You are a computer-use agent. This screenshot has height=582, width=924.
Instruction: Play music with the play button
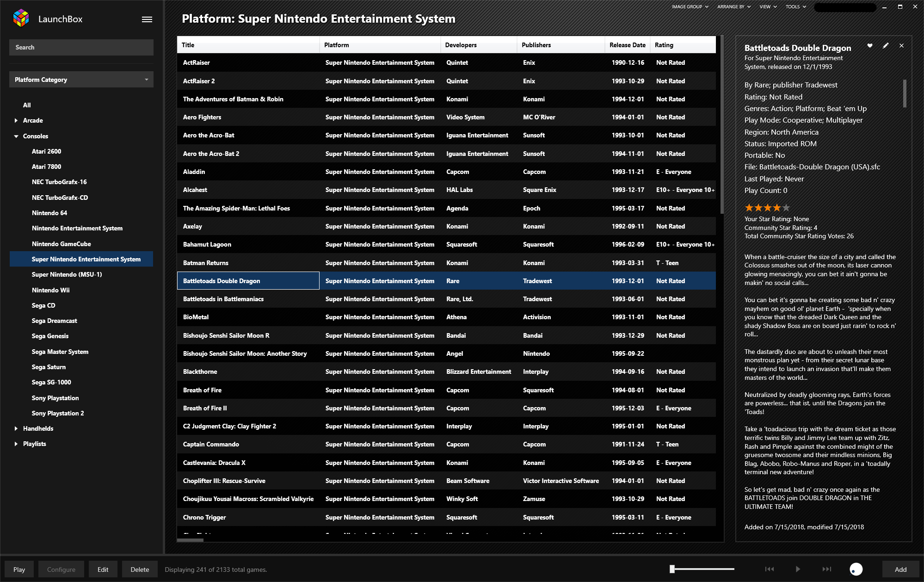(798, 569)
